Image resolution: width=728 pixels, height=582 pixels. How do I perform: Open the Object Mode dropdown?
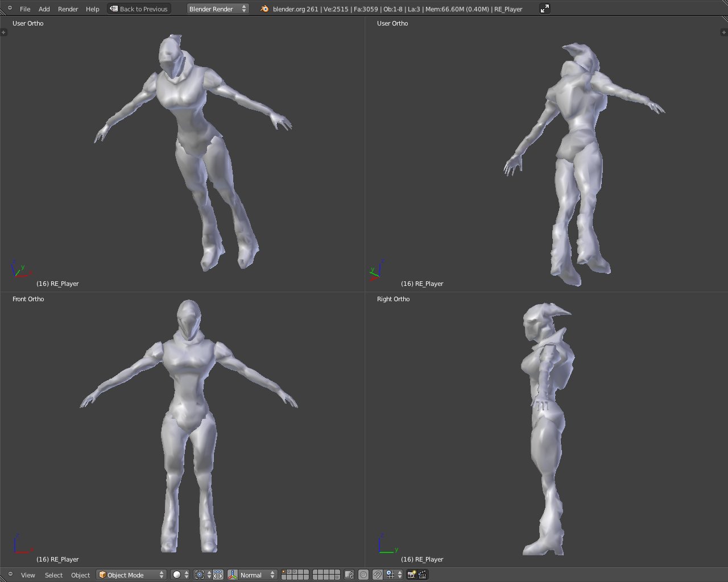coord(131,575)
